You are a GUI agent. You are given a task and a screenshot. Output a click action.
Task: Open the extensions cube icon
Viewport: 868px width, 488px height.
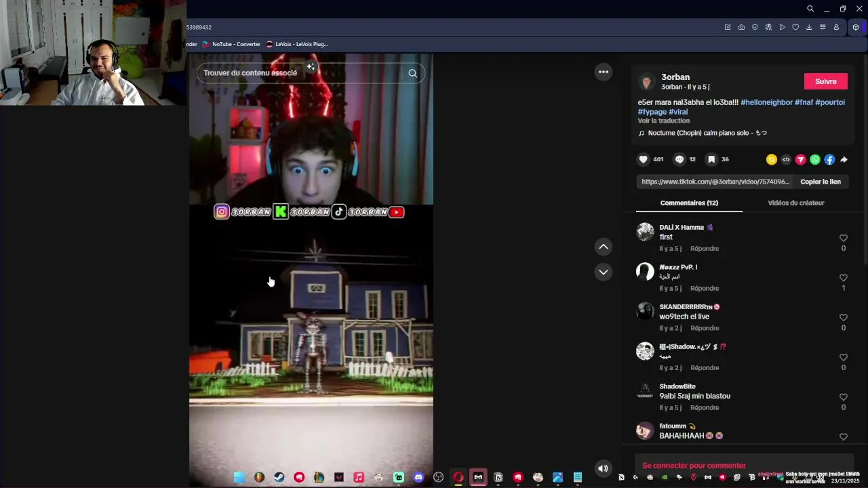[856, 27]
